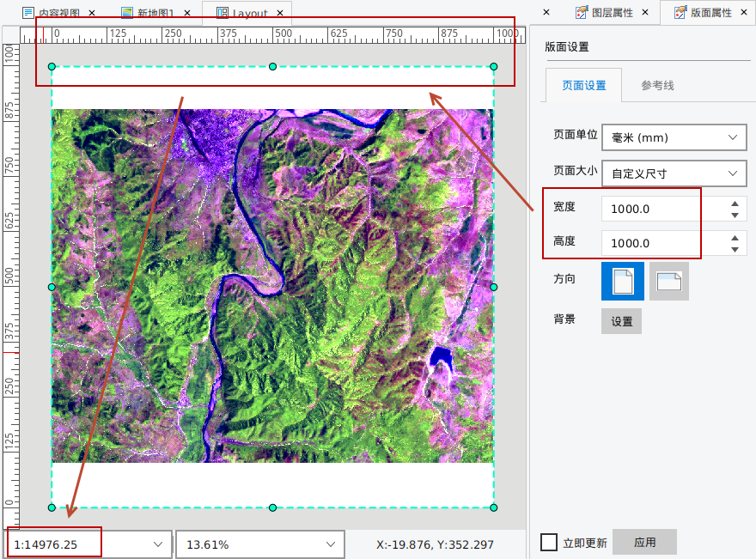Image resolution: width=756 pixels, height=559 pixels.
Task: Select portrait page orientation icon
Action: click(623, 281)
